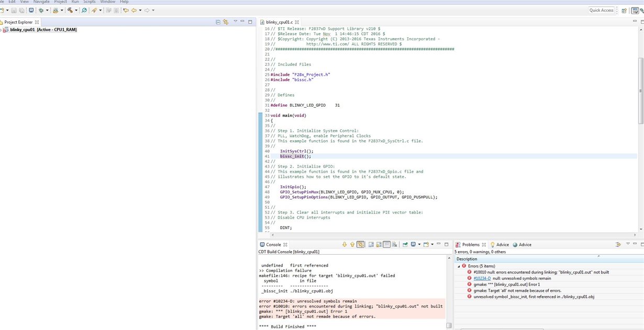Jump to previous error using console up arrow
The image size is (644, 330).
click(352, 244)
